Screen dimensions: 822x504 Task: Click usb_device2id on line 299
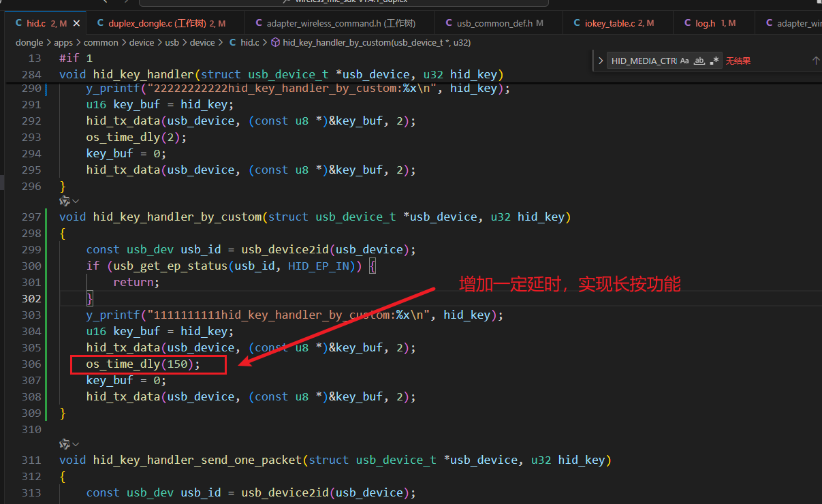click(x=285, y=249)
